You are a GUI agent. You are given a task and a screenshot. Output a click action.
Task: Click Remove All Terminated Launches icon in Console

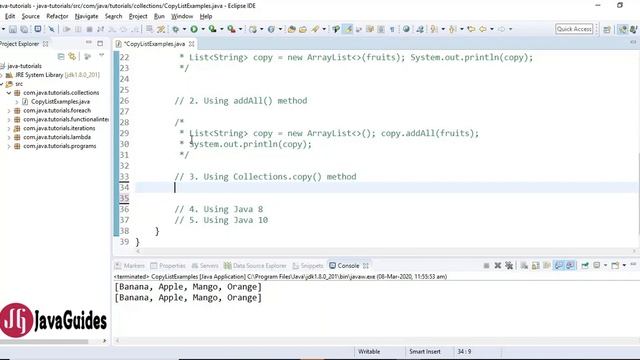coord(509,265)
